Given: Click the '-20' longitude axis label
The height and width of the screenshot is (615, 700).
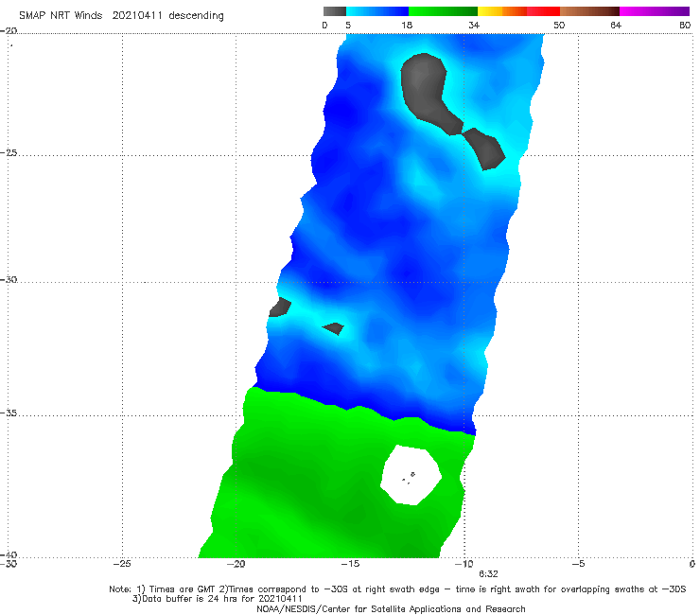Looking at the screenshot, I should (236, 564).
